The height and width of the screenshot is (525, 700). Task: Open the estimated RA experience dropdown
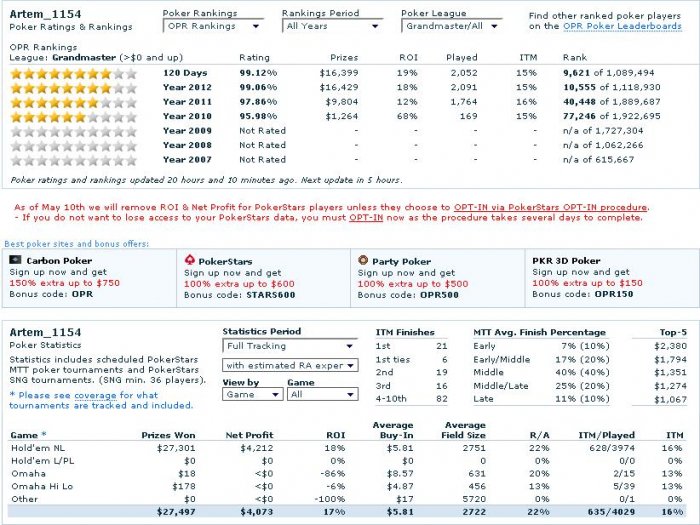click(290, 366)
